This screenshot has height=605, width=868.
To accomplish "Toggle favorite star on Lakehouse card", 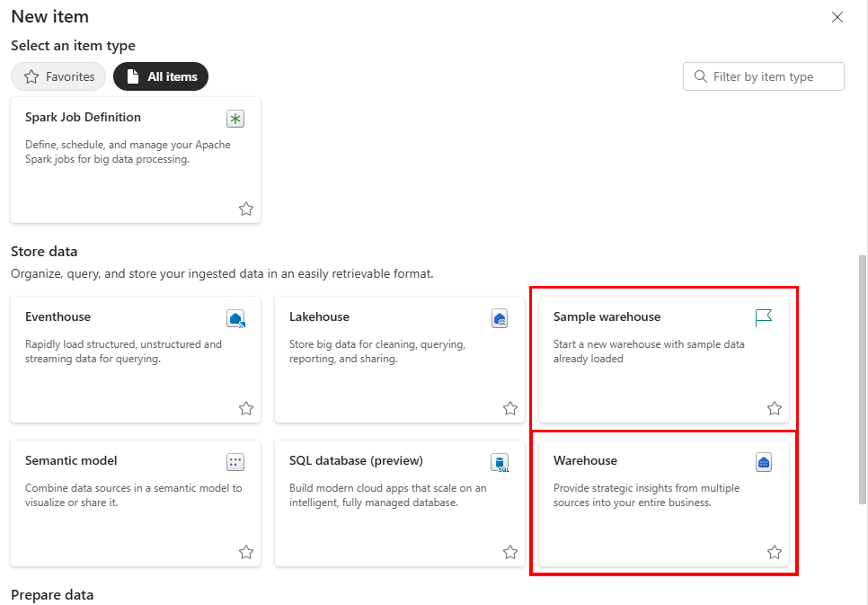I will point(509,408).
